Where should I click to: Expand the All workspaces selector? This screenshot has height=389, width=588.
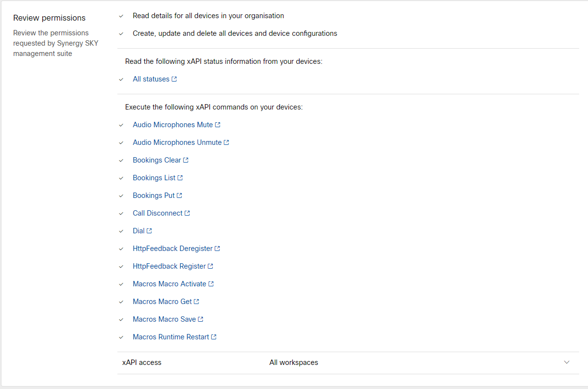pos(293,362)
